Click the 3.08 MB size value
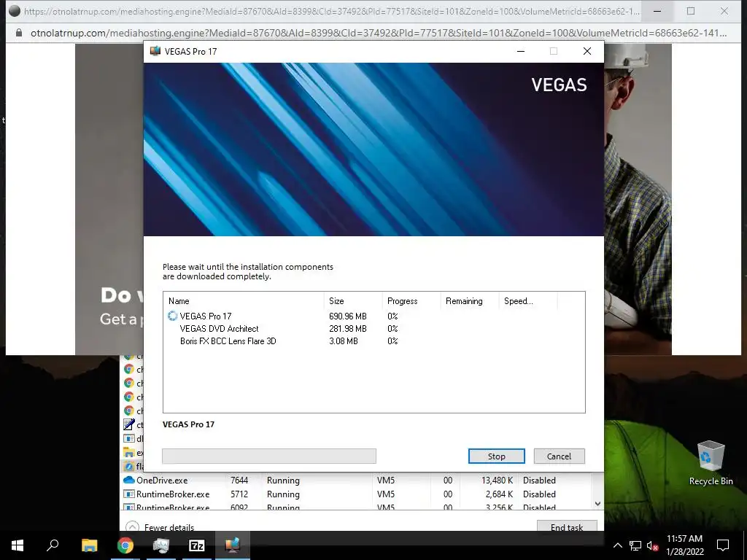Viewport: 747px width, 560px height. pos(344,341)
